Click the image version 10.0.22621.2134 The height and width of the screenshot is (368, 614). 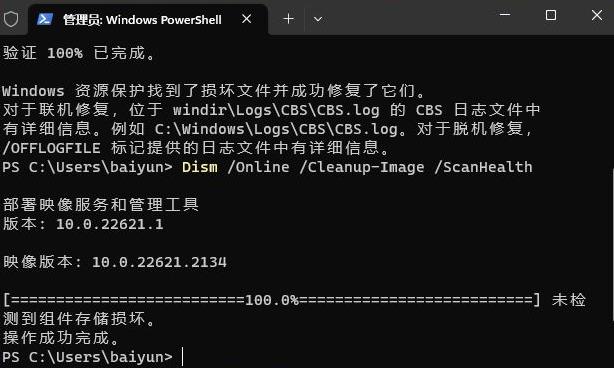click(x=159, y=262)
